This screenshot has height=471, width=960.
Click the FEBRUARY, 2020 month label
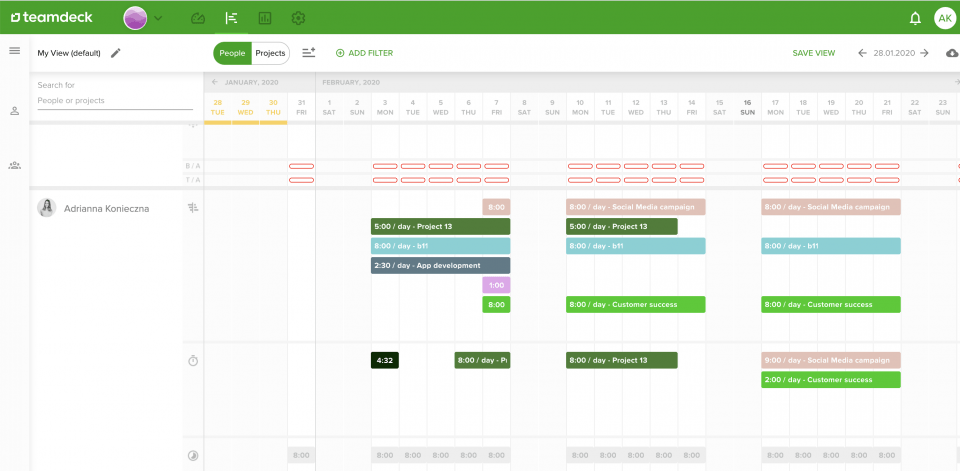(x=351, y=82)
